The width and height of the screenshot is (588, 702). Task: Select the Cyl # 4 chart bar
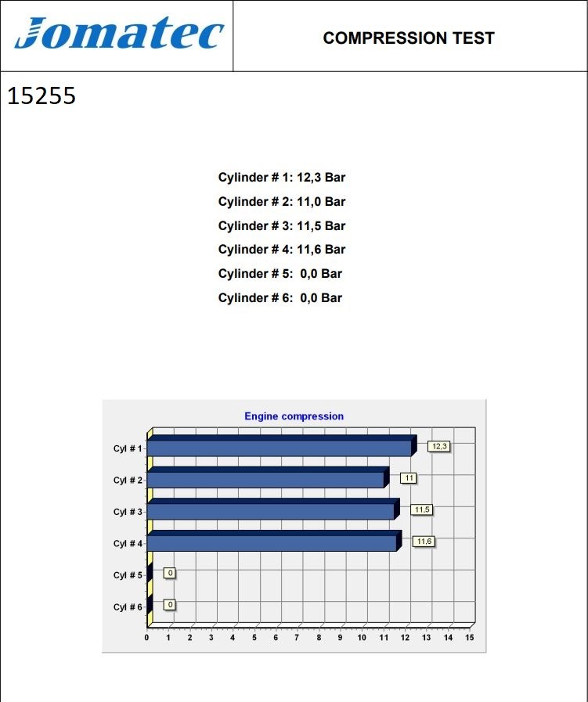272,543
